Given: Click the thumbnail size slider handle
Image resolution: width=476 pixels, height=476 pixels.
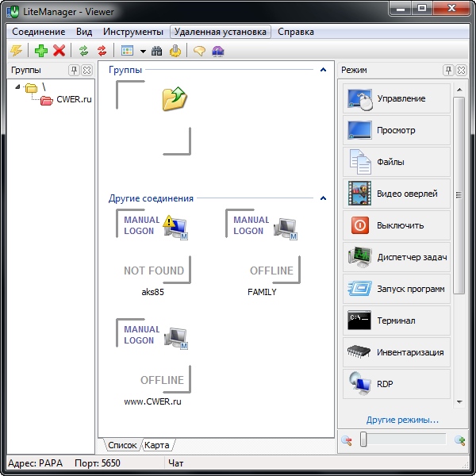Looking at the screenshot, I should tap(363, 440).
